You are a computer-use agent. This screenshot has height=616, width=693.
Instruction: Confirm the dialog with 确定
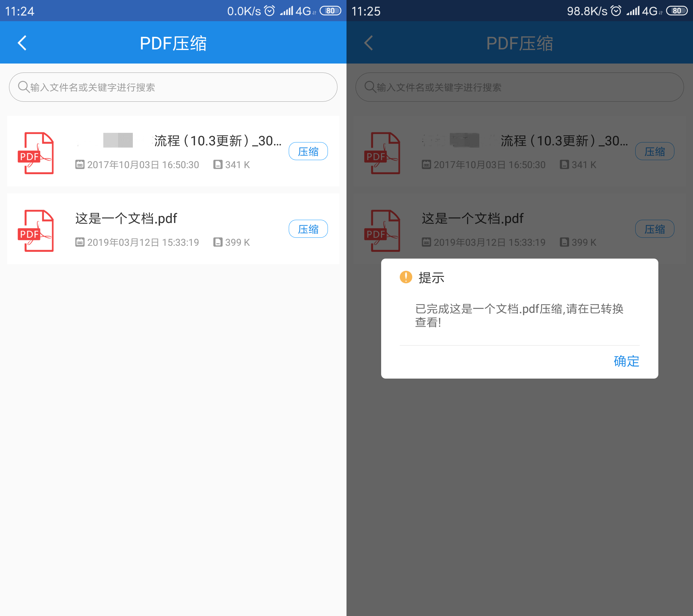click(x=626, y=361)
